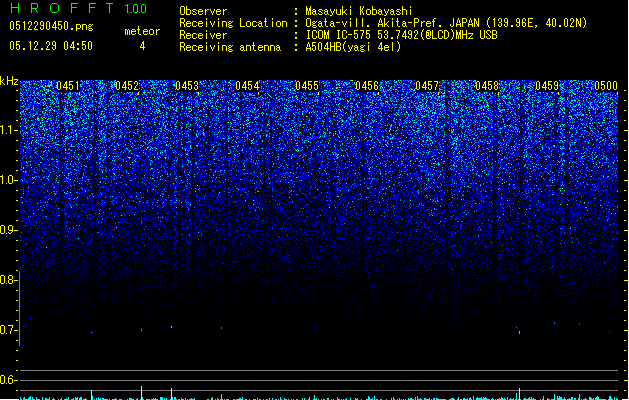Click the 0451 time marker
Image resolution: width=629 pixels, height=400 pixels.
tap(68, 86)
